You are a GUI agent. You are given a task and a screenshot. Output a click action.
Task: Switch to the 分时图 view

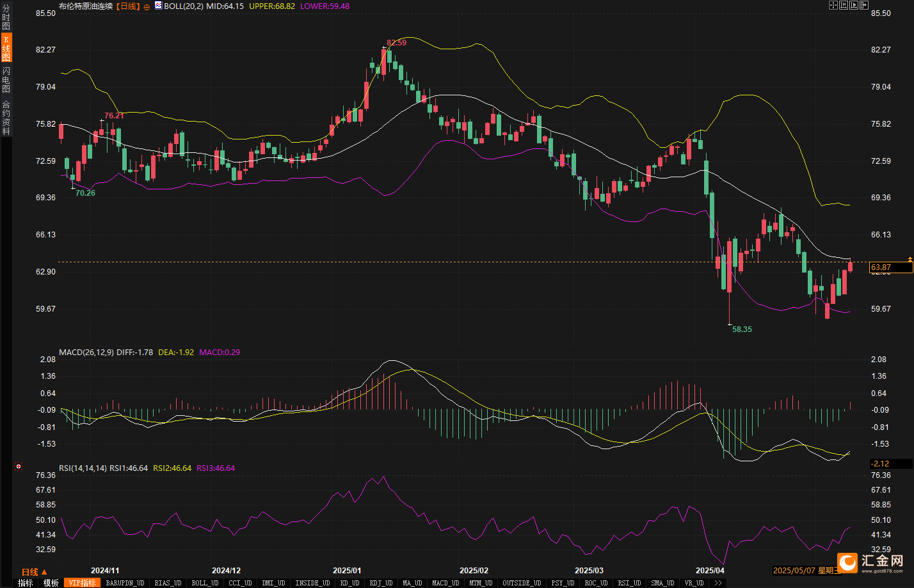6,17
